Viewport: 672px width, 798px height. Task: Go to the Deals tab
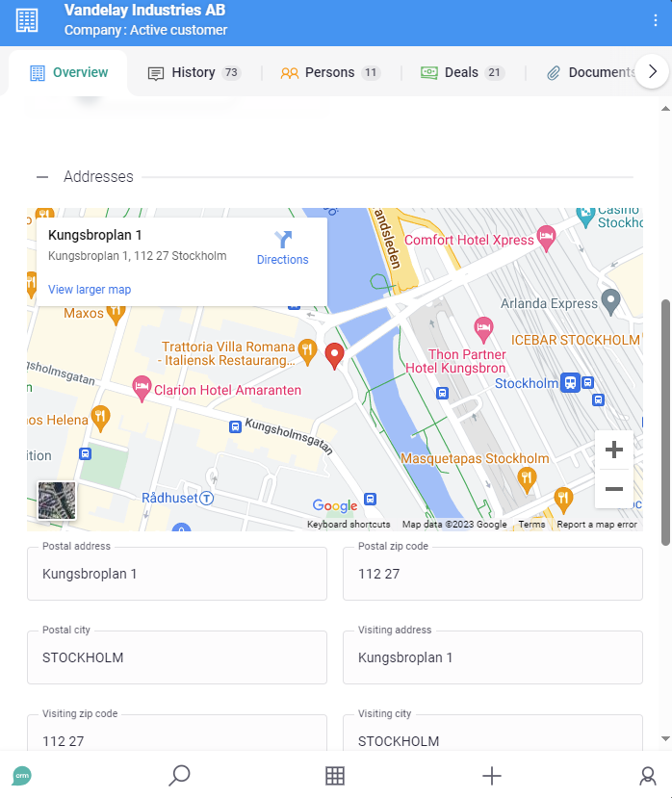461,73
